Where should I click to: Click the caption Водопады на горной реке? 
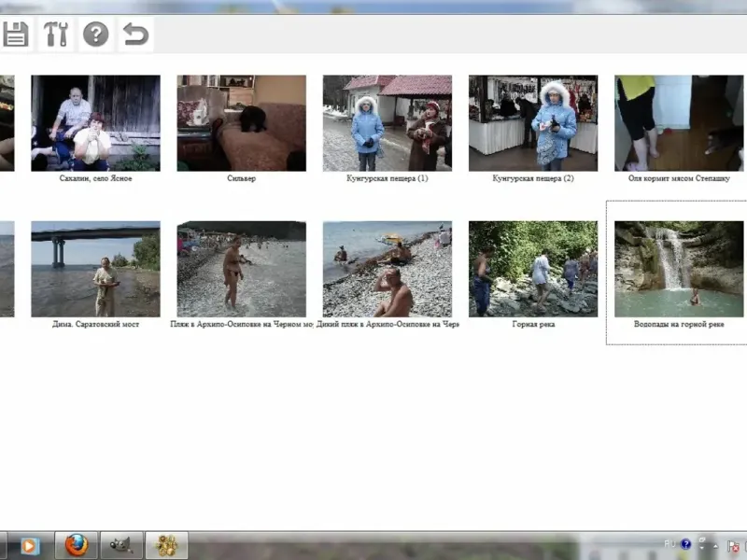pos(679,324)
